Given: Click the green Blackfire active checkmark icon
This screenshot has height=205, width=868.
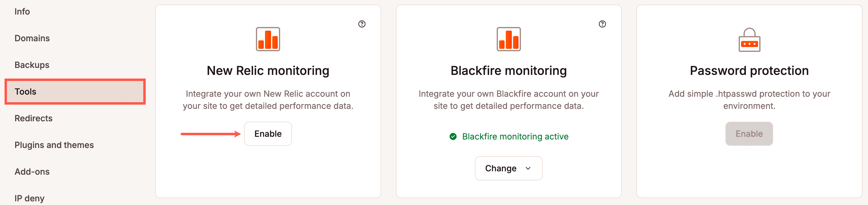Looking at the screenshot, I should click(453, 136).
